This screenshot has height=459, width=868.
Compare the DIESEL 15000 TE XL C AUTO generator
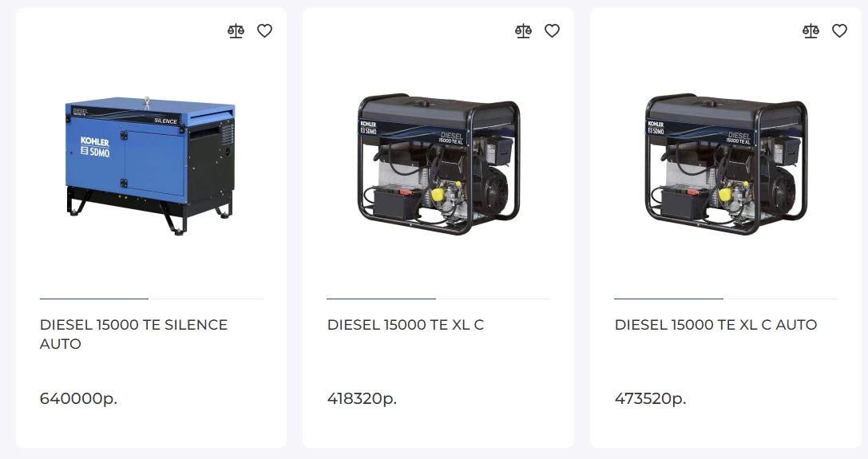(811, 31)
